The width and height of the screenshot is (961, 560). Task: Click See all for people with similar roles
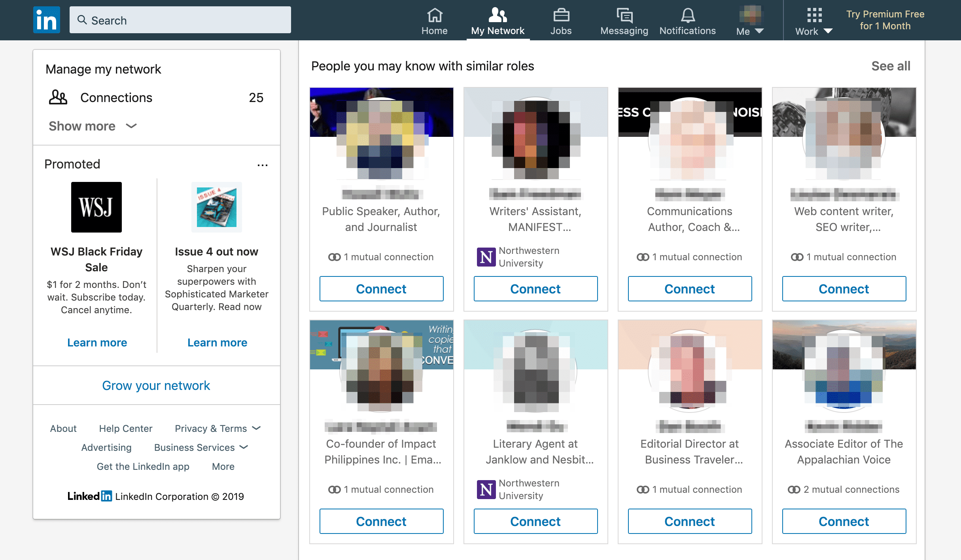coord(890,66)
